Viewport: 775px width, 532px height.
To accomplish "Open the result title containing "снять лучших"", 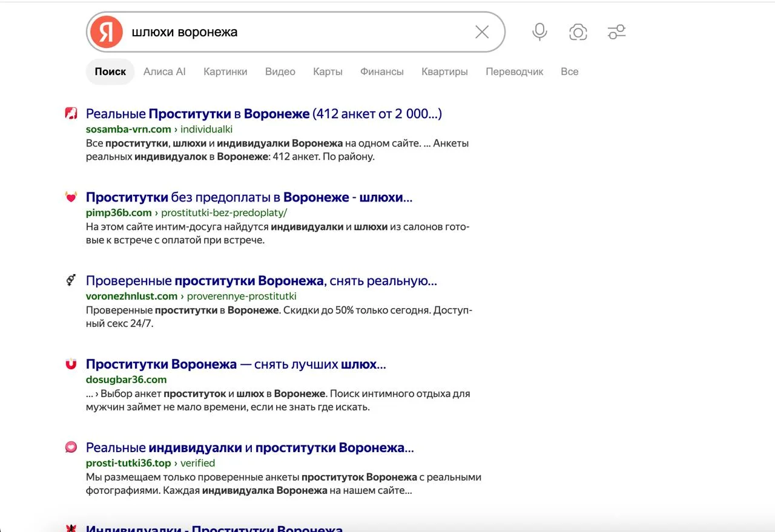I will 236,364.
